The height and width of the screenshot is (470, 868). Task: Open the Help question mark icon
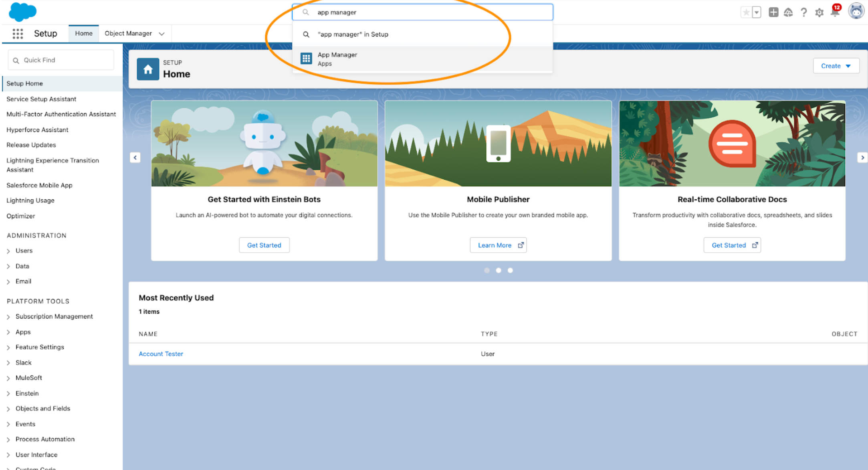(x=803, y=12)
